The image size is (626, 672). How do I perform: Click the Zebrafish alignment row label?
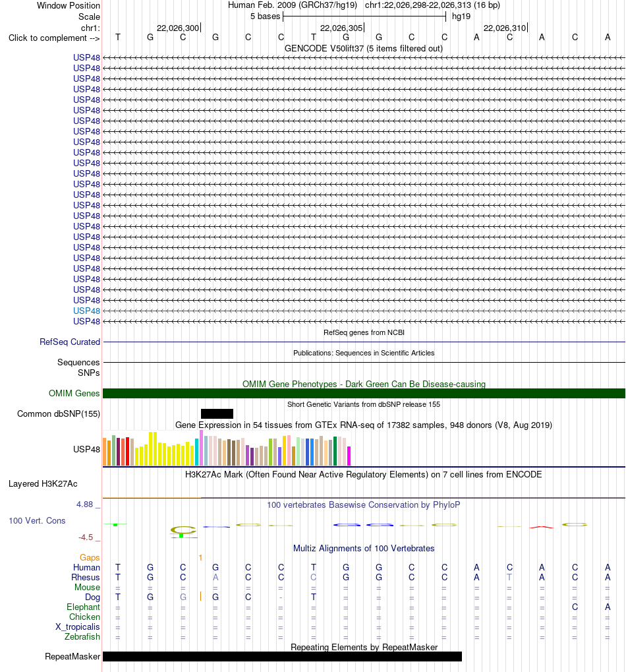[x=82, y=636]
